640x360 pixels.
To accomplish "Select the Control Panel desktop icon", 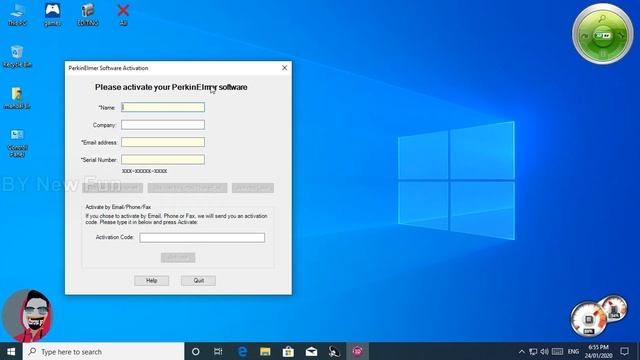I will point(17,143).
